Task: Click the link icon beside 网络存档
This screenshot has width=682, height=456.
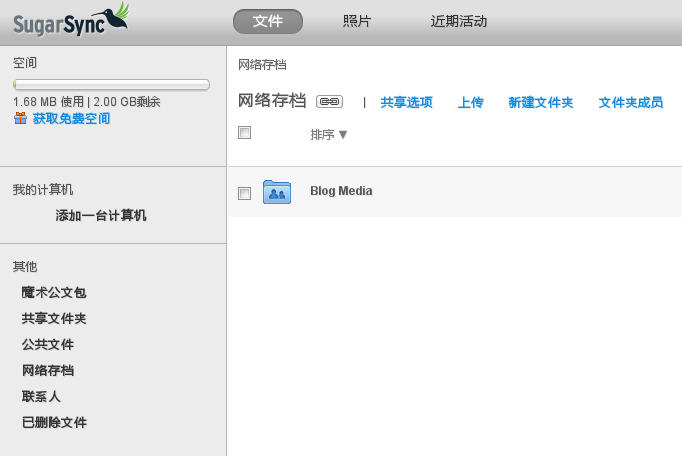Action: (329, 102)
